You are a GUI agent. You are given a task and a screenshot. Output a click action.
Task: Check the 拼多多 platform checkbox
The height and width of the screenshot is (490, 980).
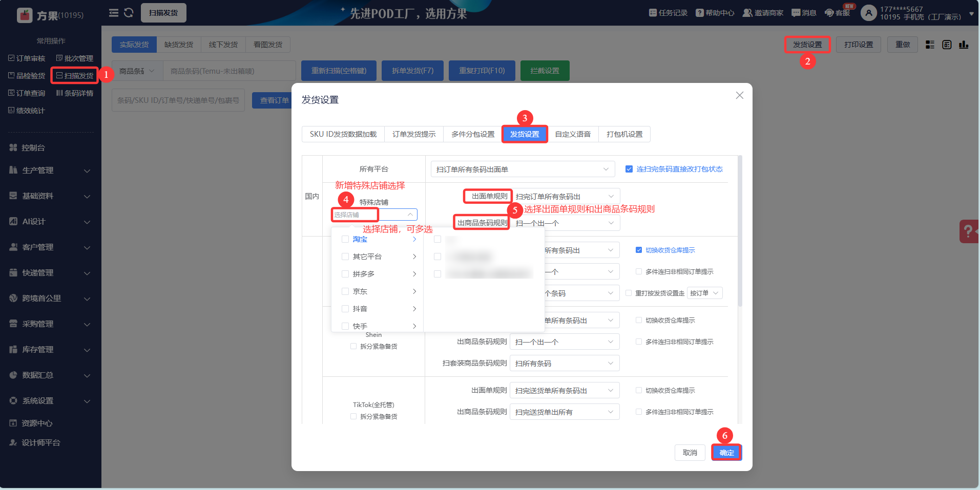pyautogui.click(x=345, y=274)
